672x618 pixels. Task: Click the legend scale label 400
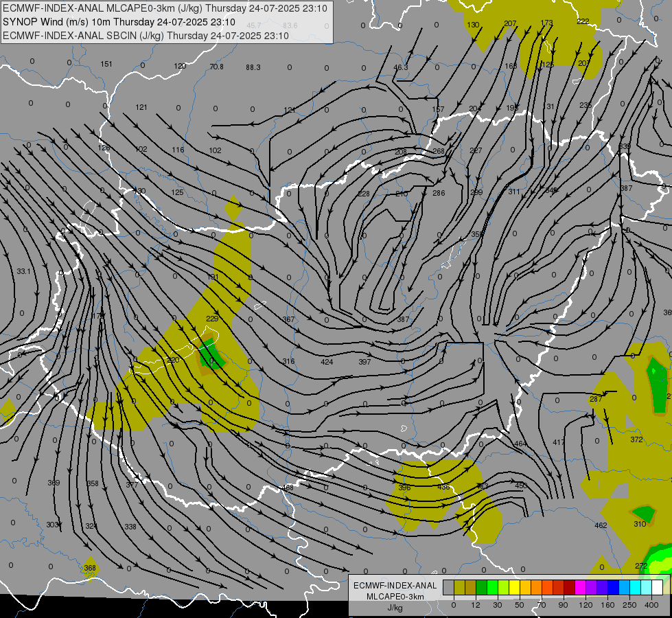click(651, 605)
